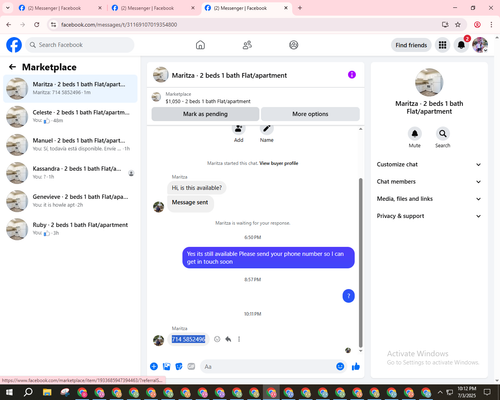The image size is (500, 400).
Task: Click the Home icon in top navigation
Action: (200, 45)
